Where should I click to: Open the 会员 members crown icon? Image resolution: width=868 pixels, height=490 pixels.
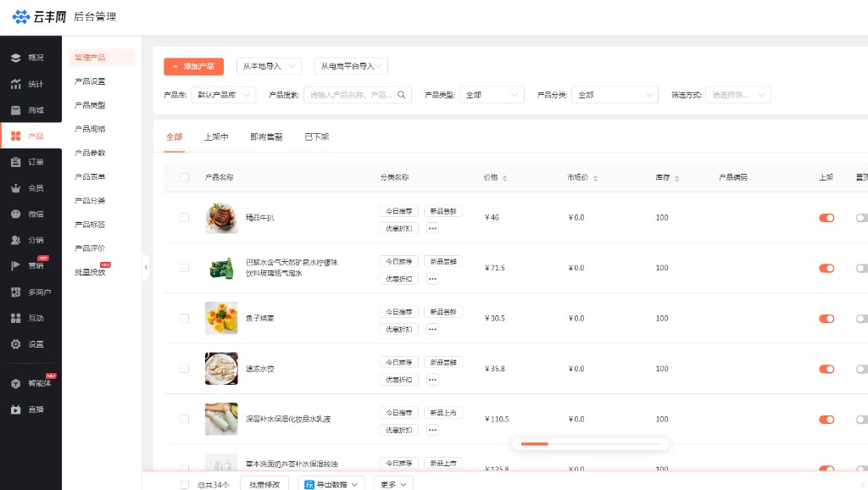(x=15, y=188)
